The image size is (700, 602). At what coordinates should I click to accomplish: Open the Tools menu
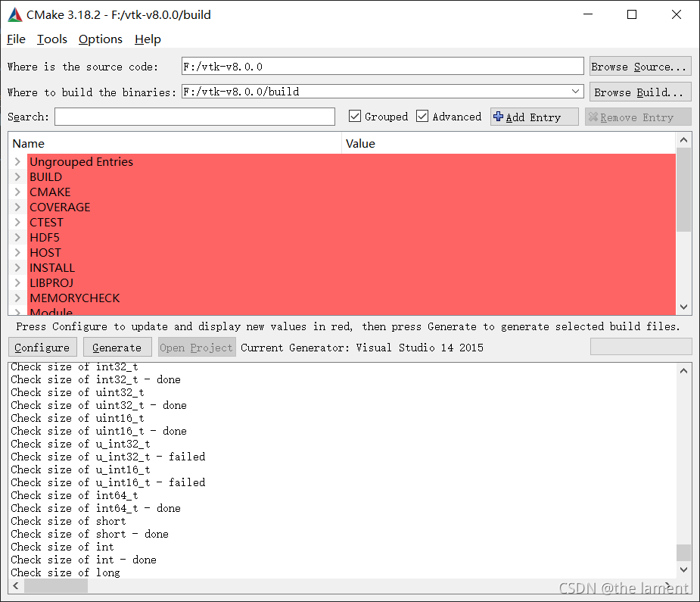pos(51,39)
